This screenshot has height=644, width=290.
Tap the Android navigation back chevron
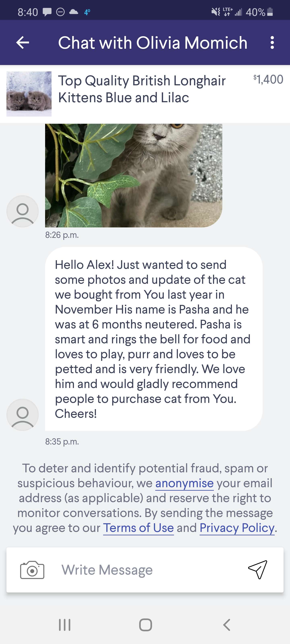click(x=226, y=625)
